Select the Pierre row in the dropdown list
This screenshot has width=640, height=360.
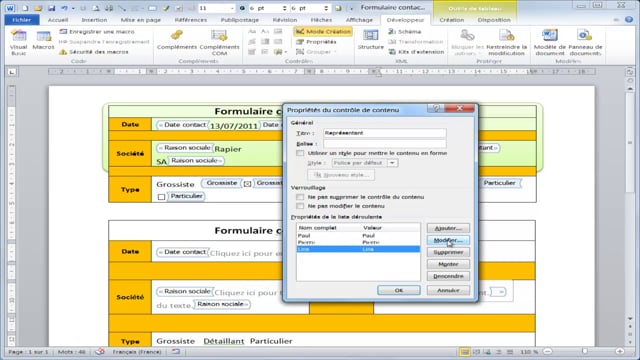[358, 242]
